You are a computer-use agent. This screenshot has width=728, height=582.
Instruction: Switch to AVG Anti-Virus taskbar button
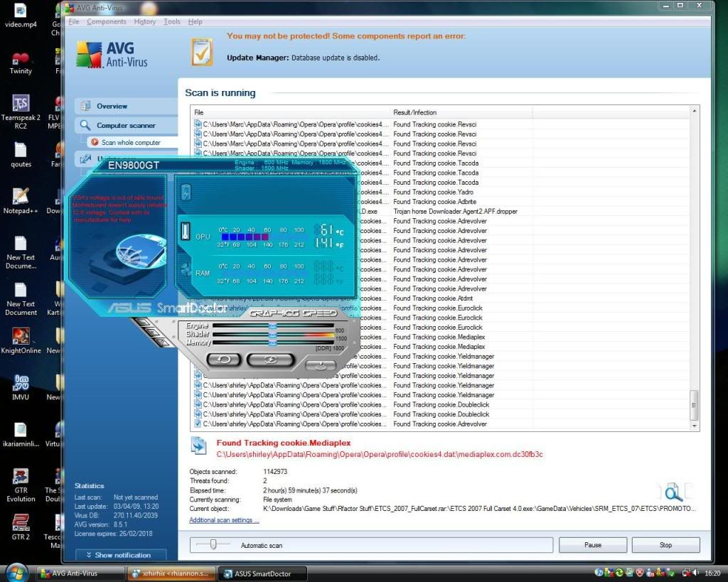click(x=80, y=573)
